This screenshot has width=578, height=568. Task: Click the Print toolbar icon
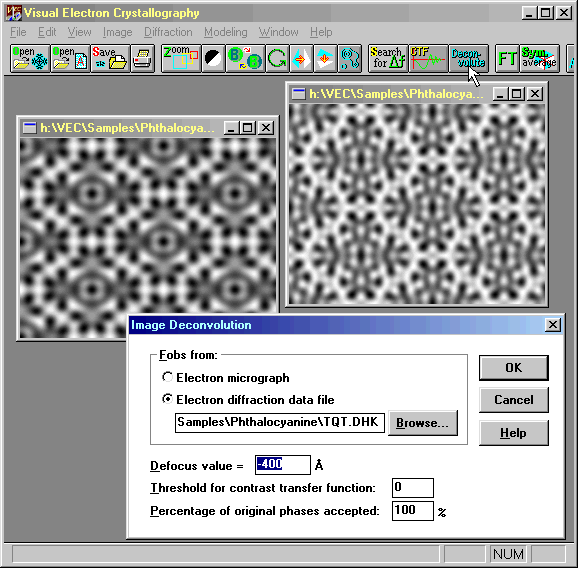point(142,59)
